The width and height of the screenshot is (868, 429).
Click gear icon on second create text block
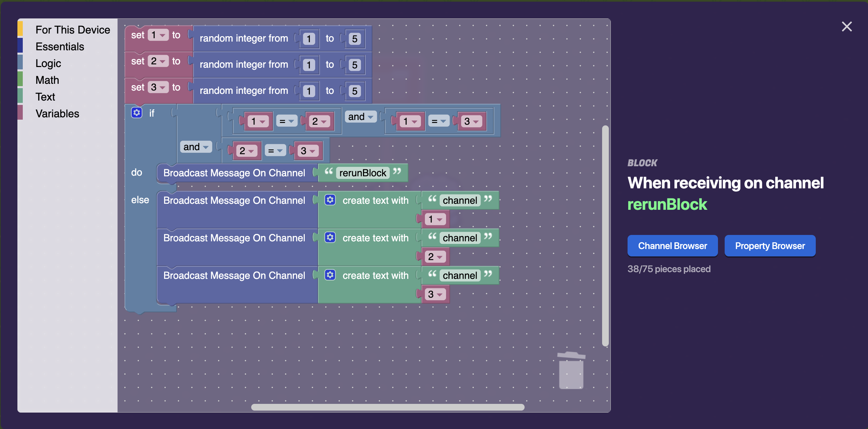pyautogui.click(x=330, y=237)
